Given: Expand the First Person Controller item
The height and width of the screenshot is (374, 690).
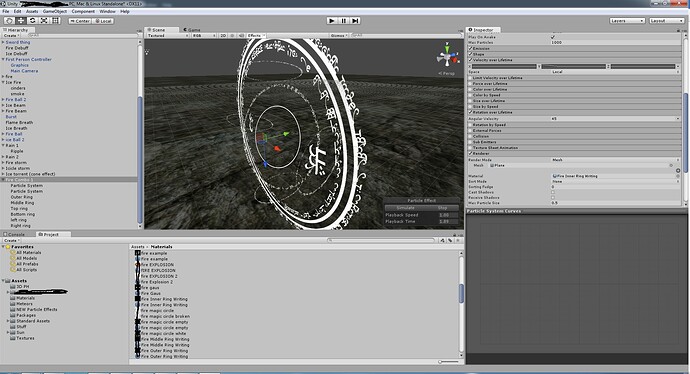Looking at the screenshot, I should 3,59.
